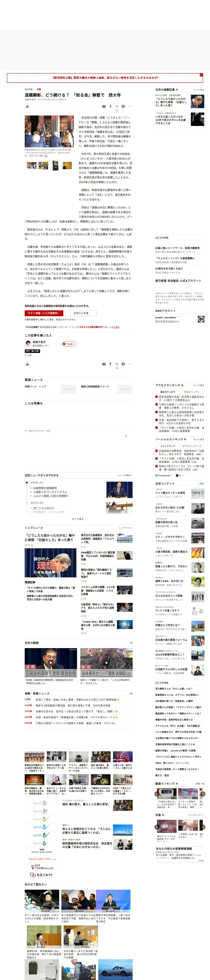This screenshot has width=210, height=980.
Task: Select the フェイスブック social ranking tab
Action: click(x=168, y=446)
